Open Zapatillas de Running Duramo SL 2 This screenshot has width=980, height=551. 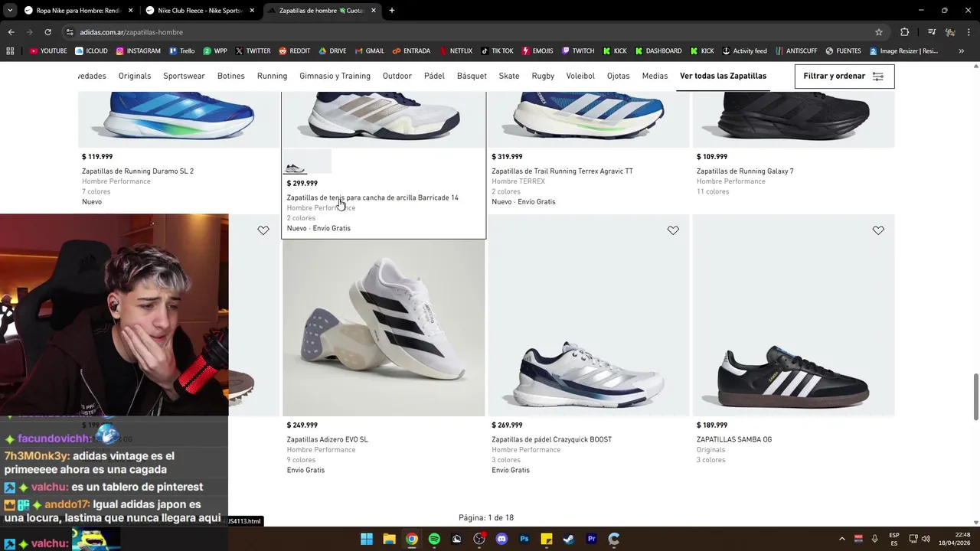click(138, 171)
